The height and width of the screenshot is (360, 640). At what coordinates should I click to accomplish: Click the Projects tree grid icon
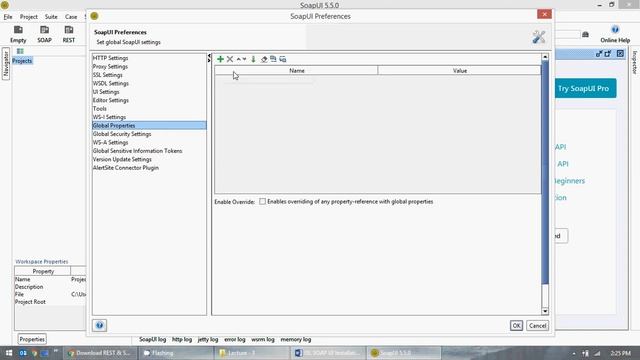[x=20, y=51]
